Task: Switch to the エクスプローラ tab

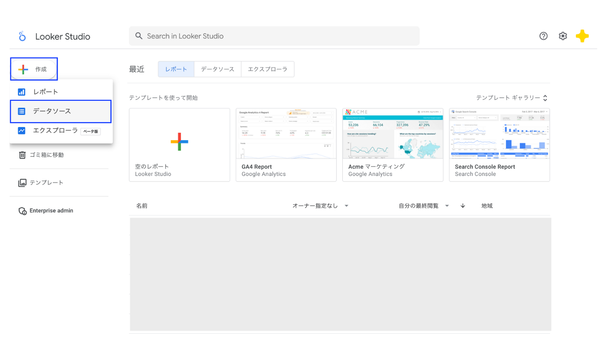Action: click(267, 69)
